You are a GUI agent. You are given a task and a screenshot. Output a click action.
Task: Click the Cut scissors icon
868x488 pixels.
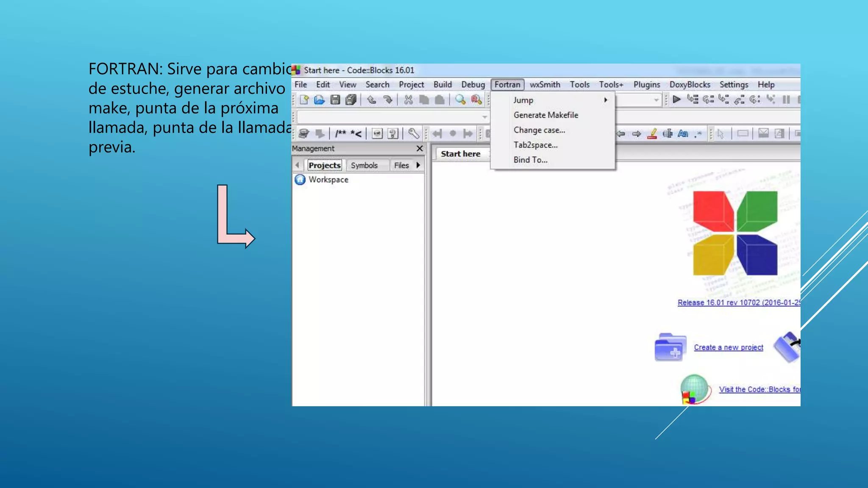tap(408, 100)
